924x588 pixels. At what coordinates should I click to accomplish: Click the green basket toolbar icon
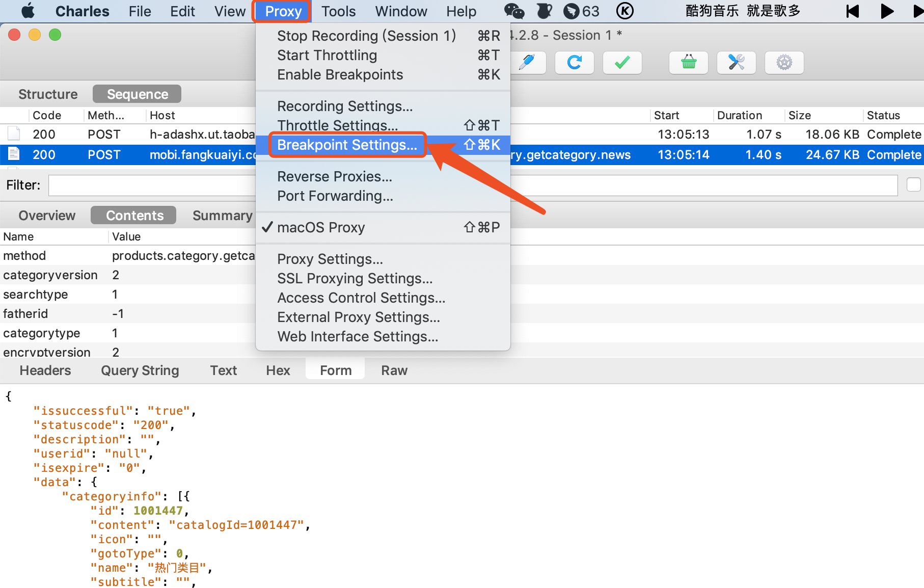click(689, 63)
